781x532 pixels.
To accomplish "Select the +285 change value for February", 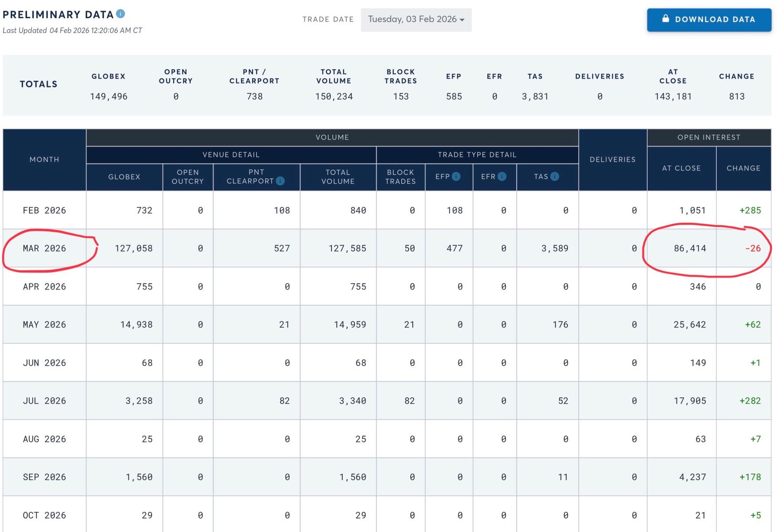I will pyautogui.click(x=750, y=210).
